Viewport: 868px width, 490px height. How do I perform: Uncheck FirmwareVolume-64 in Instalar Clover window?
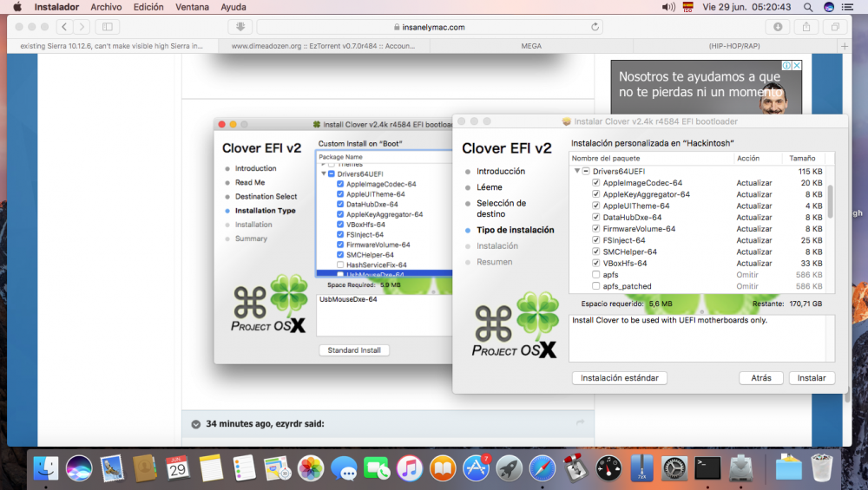(x=595, y=228)
